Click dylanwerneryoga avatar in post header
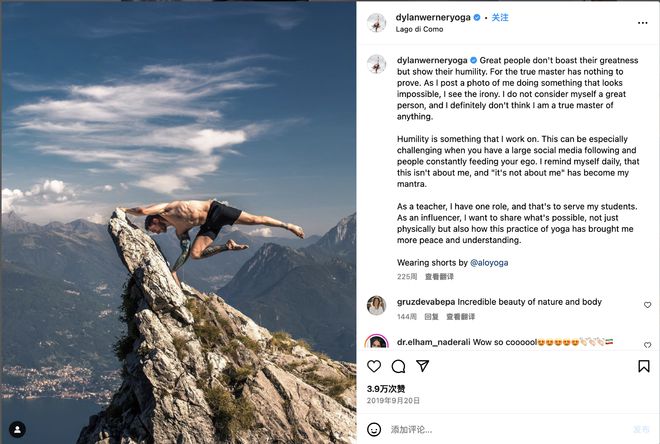Viewport: 660px width, 444px height. click(x=376, y=23)
